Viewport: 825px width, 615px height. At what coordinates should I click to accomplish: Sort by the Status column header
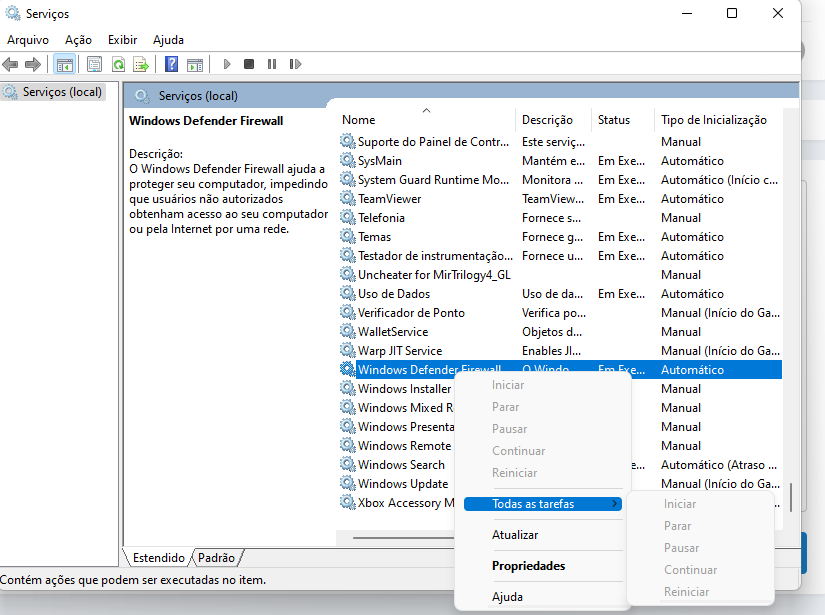pos(623,120)
